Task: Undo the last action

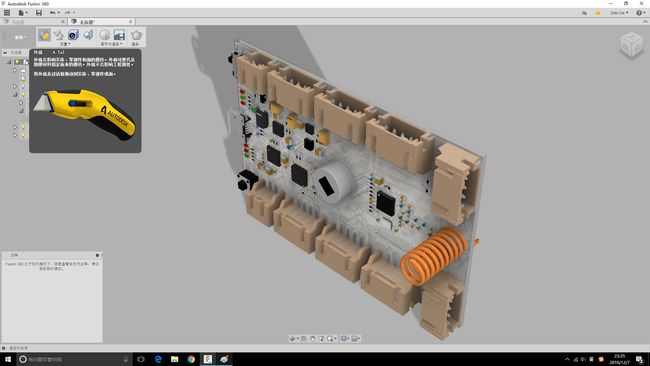Action: [x=52, y=13]
